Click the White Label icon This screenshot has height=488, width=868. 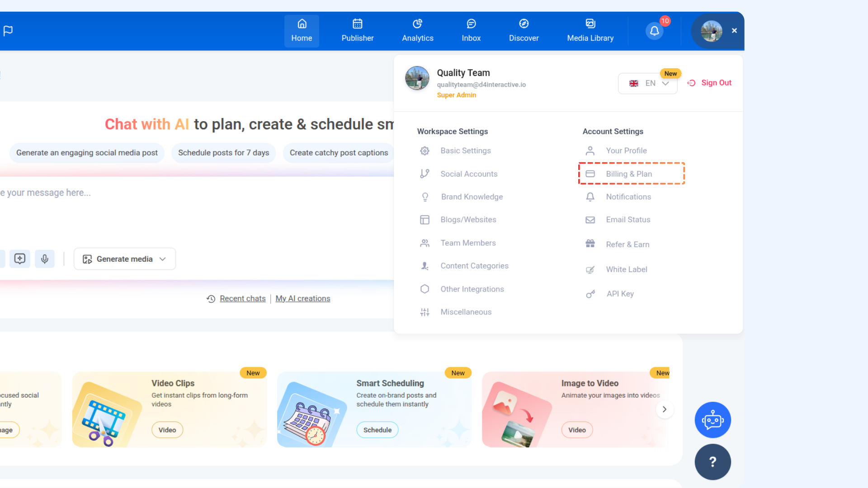pos(590,270)
